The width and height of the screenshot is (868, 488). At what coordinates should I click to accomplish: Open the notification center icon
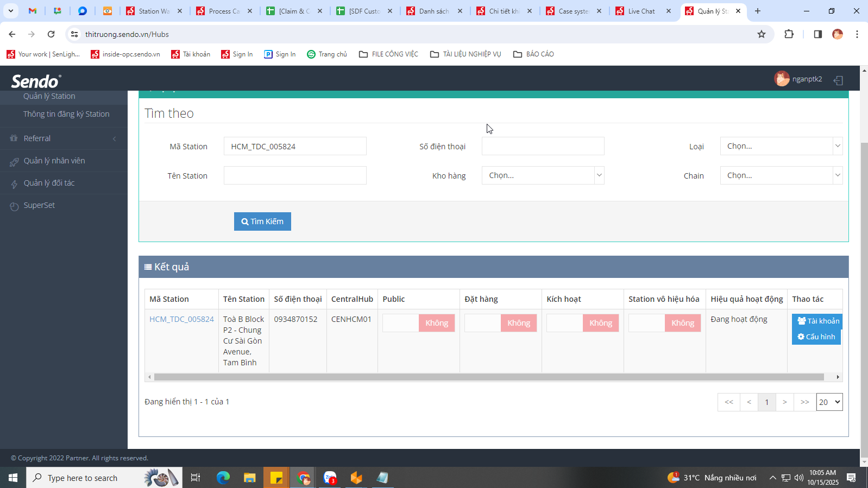(851, 478)
